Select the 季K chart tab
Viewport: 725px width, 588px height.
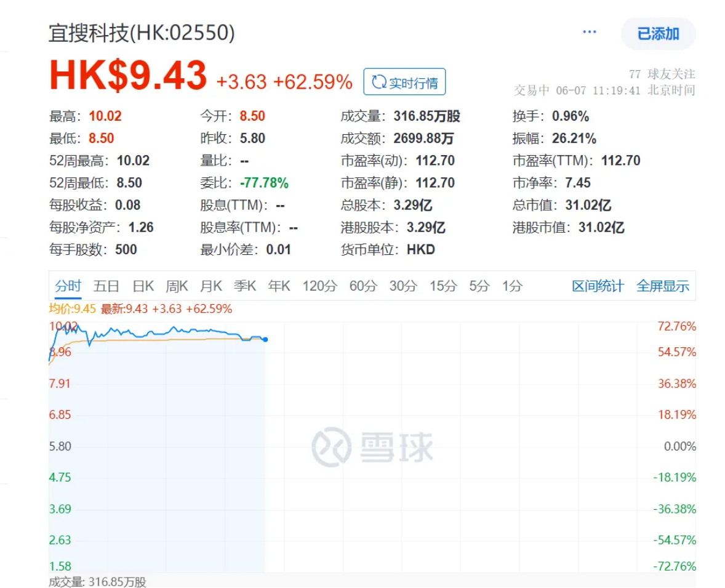pyautogui.click(x=244, y=286)
